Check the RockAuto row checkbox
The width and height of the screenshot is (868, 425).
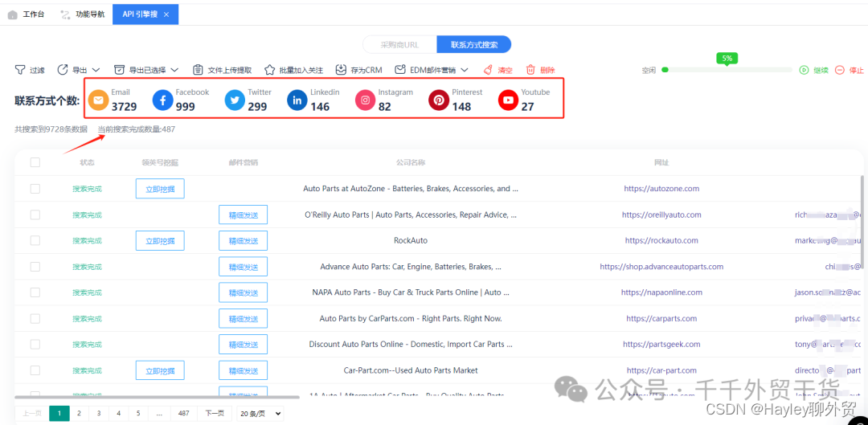[35, 241]
